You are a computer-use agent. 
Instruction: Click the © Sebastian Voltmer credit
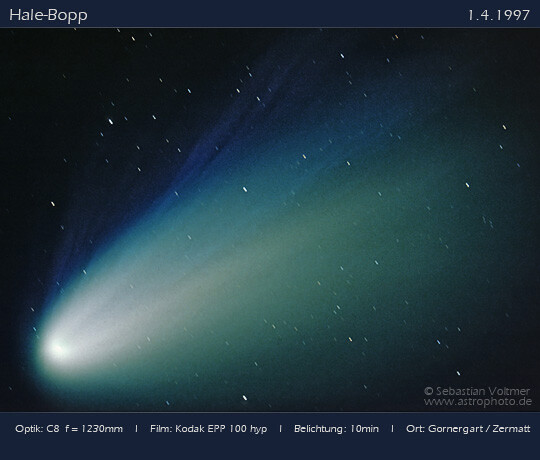477,391
